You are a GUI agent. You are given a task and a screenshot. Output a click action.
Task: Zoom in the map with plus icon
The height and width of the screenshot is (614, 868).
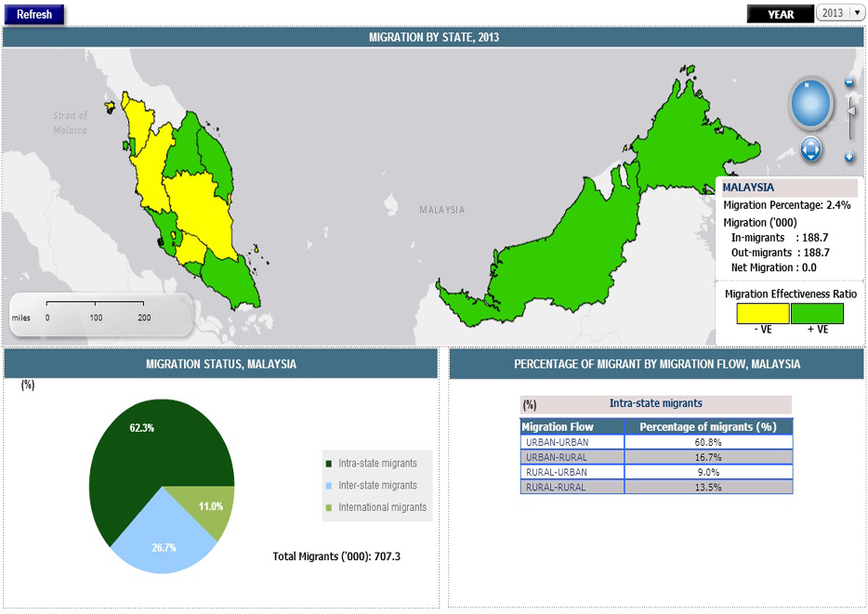(x=849, y=157)
